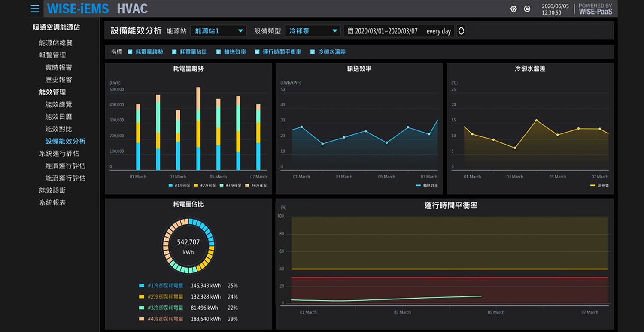Select 能效日曆 sidebar item
The image size is (644, 332).
[x=58, y=117]
